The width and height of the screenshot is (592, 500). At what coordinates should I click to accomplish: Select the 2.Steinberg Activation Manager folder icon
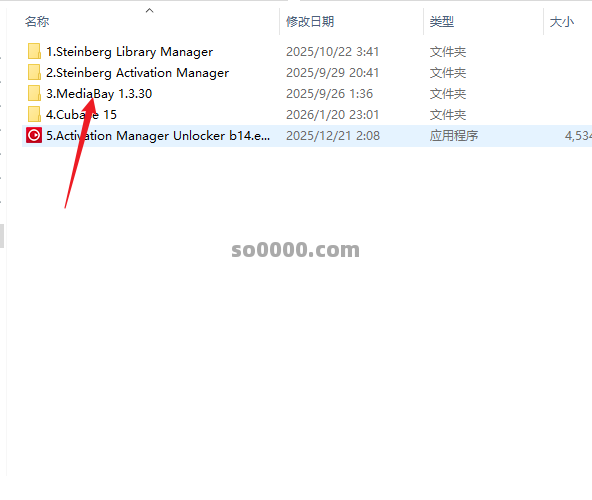click(x=34, y=73)
